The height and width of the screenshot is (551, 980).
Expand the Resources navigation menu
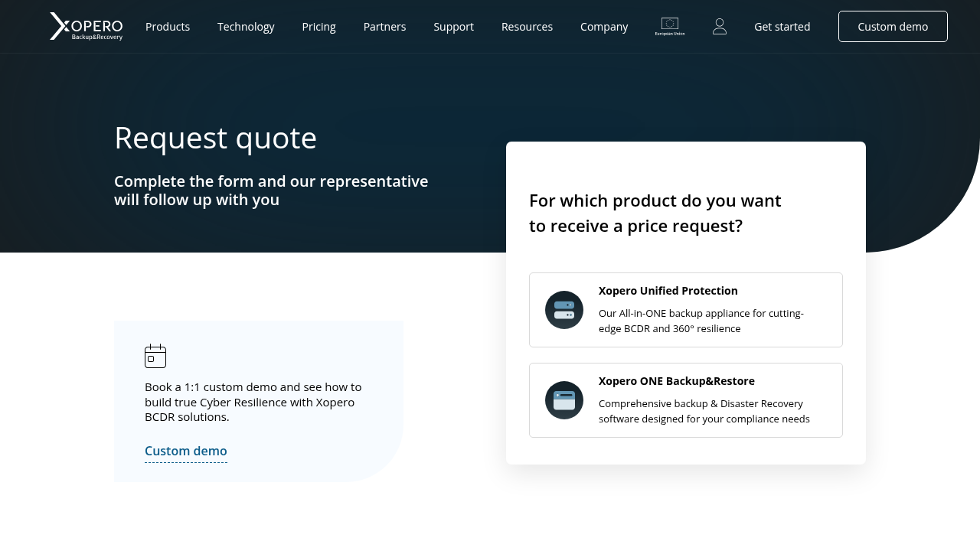tap(527, 27)
